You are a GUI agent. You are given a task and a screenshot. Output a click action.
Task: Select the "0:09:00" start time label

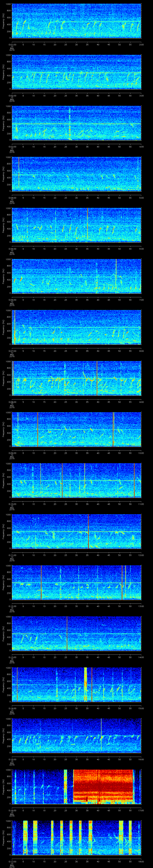[x=12, y=453]
